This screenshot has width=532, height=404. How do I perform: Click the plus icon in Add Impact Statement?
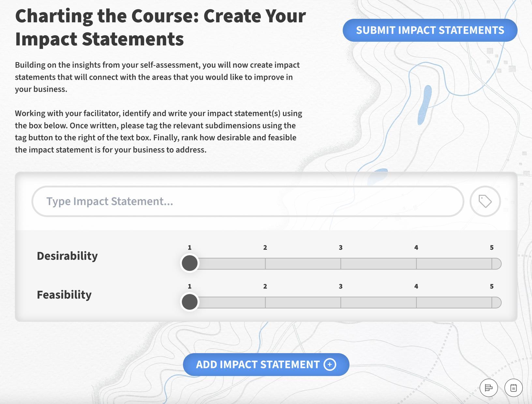click(x=330, y=365)
